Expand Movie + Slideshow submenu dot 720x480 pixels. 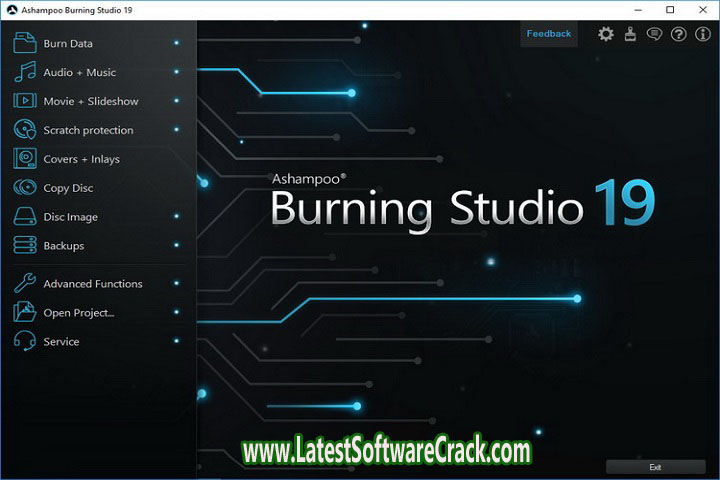point(176,101)
